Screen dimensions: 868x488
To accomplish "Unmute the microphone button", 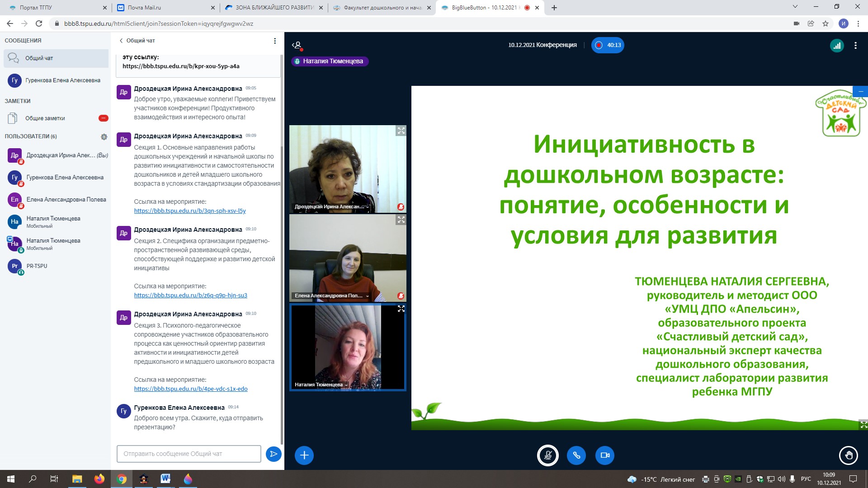I will click(547, 455).
